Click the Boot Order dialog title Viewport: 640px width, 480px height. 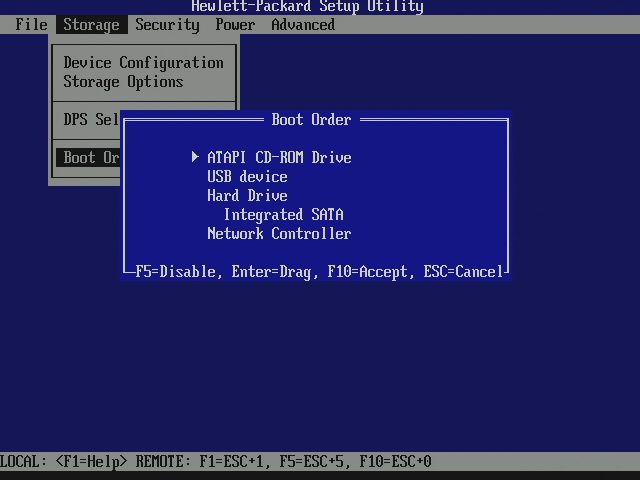(x=311, y=120)
